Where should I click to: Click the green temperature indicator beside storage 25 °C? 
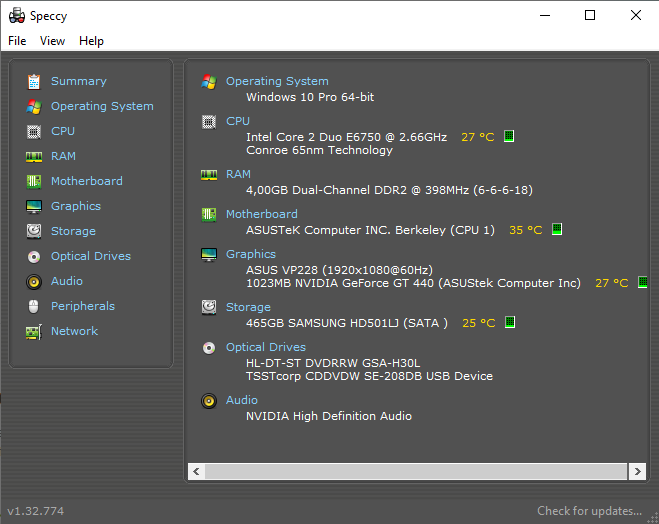pos(509,322)
